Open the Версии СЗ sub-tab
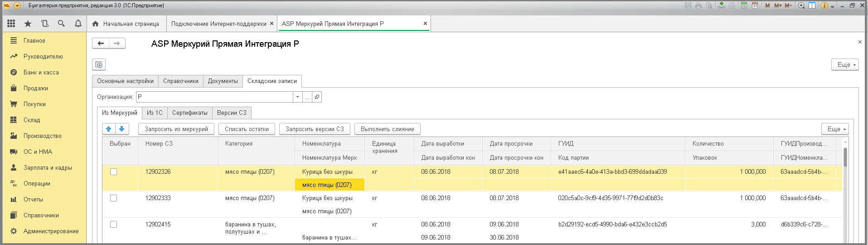 (232, 113)
